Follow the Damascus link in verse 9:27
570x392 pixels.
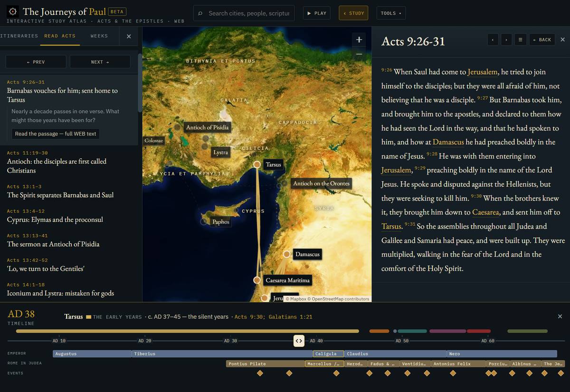coord(448,142)
